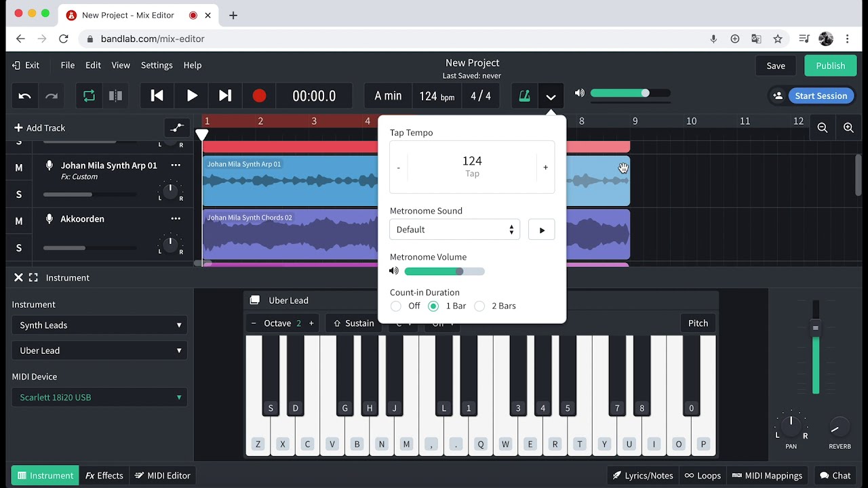
Task: Save the project
Action: point(776,66)
